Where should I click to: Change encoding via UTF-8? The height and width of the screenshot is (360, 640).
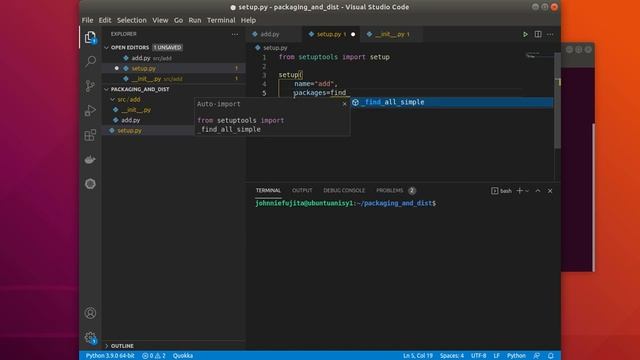(478, 356)
